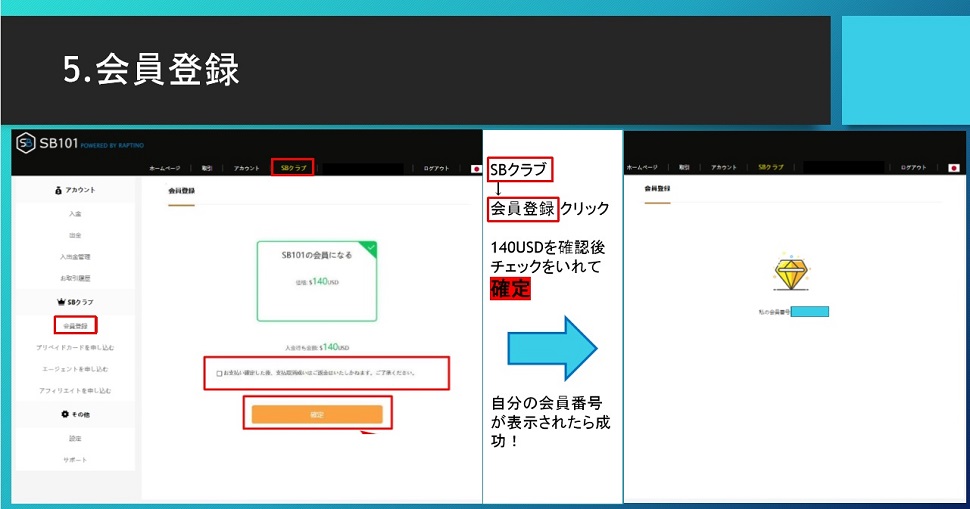Open 設定 settings in the sidebar

(75, 438)
